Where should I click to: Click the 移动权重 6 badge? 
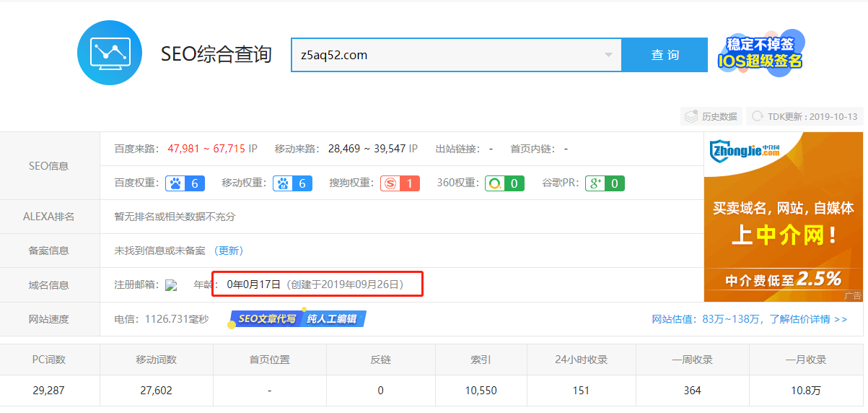tap(293, 183)
